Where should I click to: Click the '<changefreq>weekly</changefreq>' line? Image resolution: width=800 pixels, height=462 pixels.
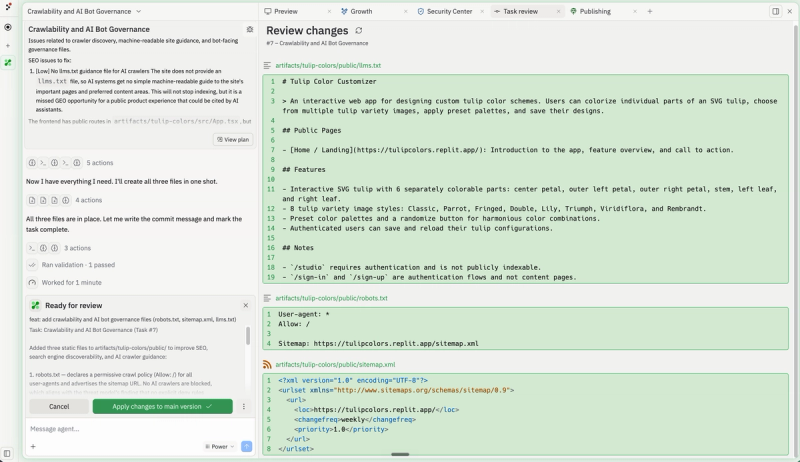tap(355, 420)
